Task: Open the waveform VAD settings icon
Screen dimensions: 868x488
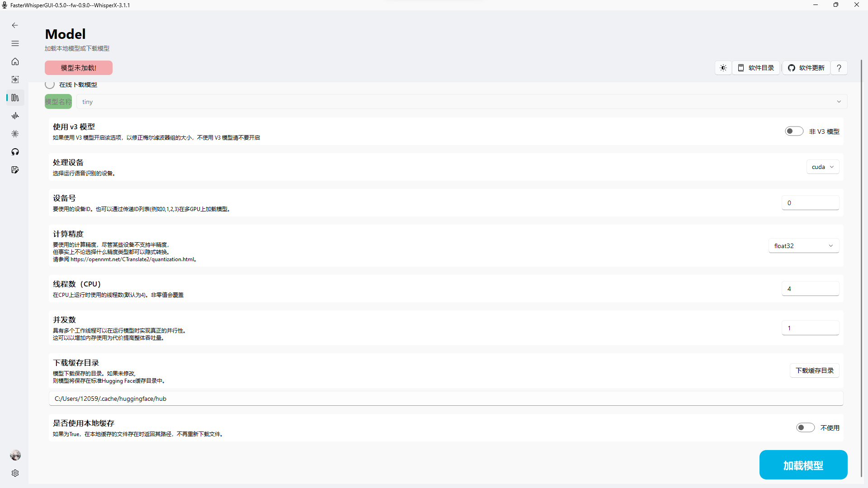Action: pyautogui.click(x=15, y=116)
